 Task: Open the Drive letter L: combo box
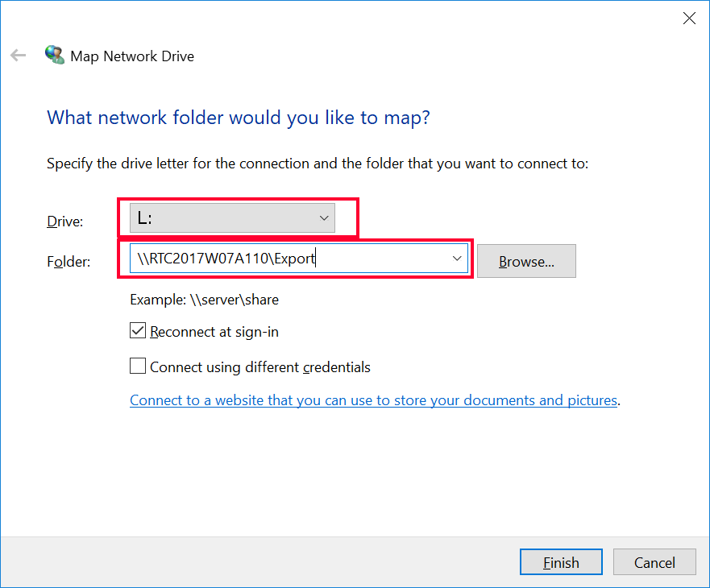(x=232, y=218)
